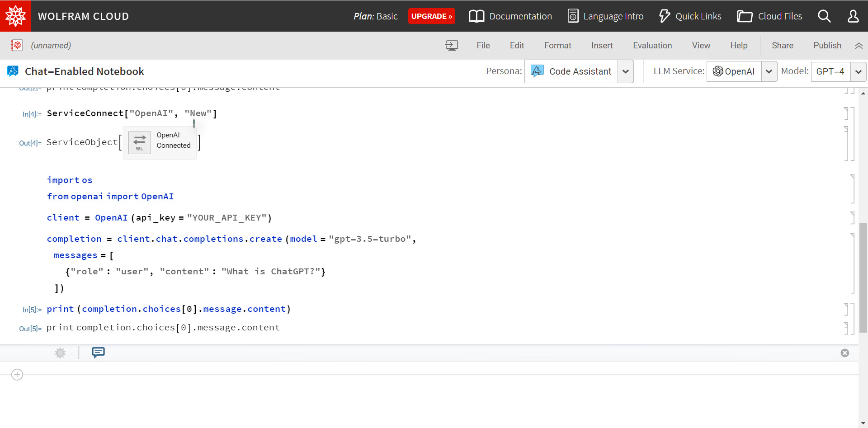This screenshot has height=428, width=868.
Task: Click the 'OpenAI Connected' status text
Action: point(174,140)
